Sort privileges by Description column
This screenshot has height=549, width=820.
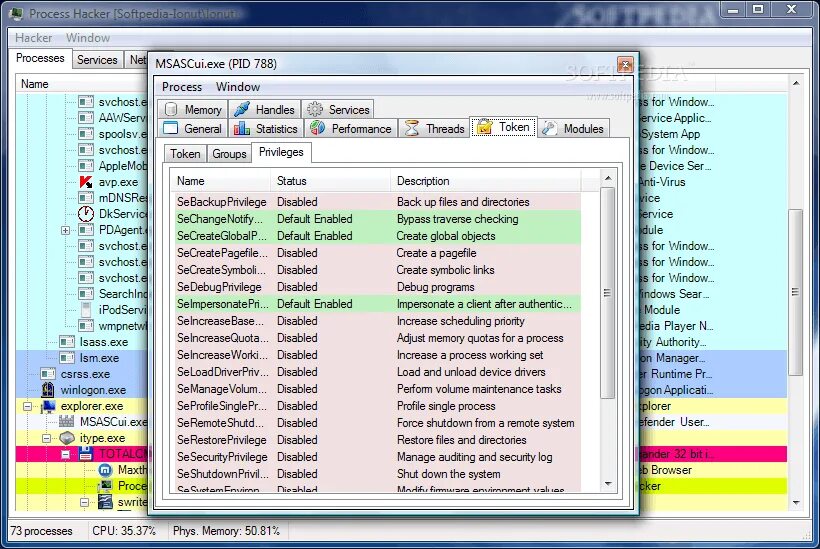click(485, 181)
